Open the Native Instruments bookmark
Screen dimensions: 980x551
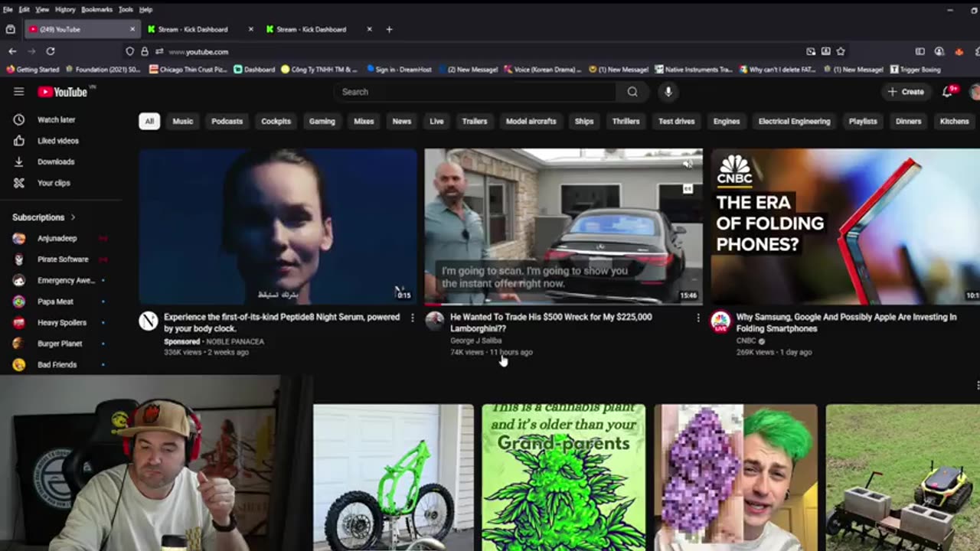coord(692,70)
